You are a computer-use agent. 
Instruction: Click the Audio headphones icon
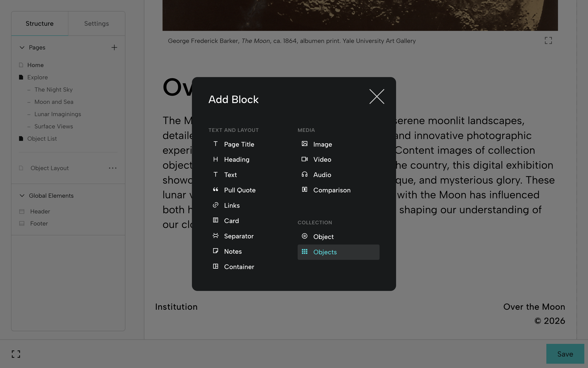[304, 175]
